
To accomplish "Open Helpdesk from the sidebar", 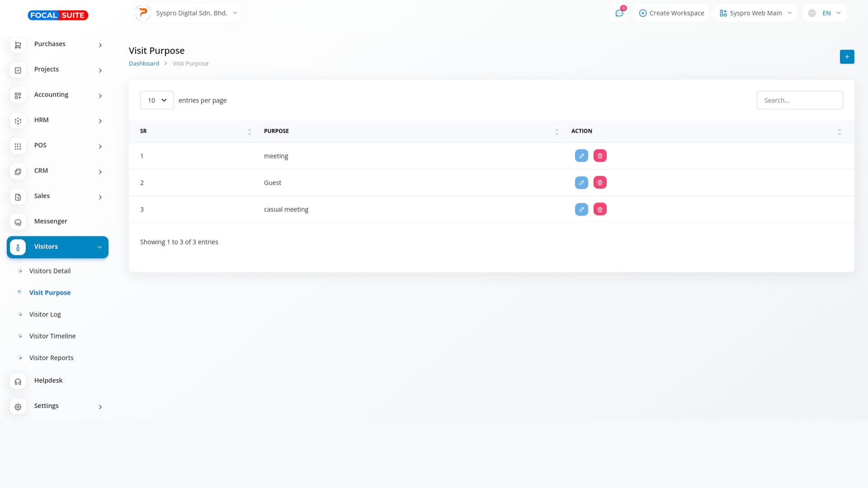I will pos(48,380).
